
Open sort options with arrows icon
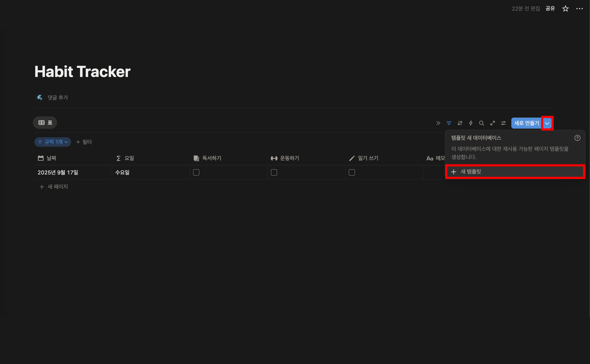(460, 123)
